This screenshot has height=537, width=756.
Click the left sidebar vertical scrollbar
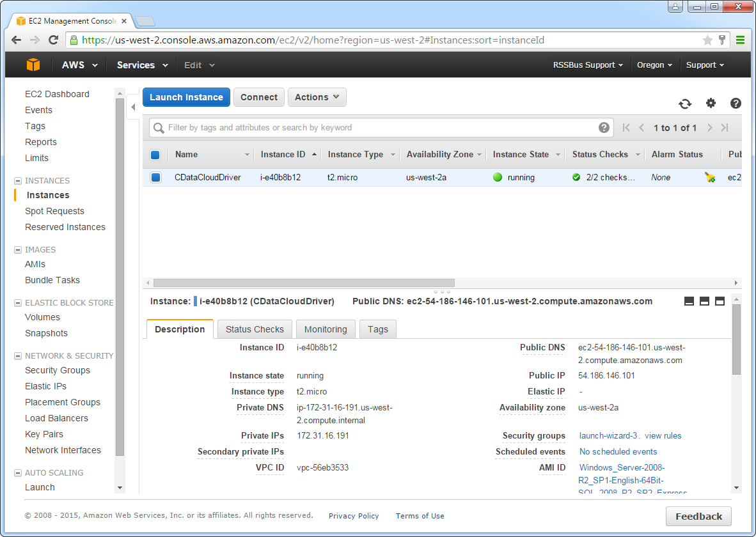coord(120,277)
